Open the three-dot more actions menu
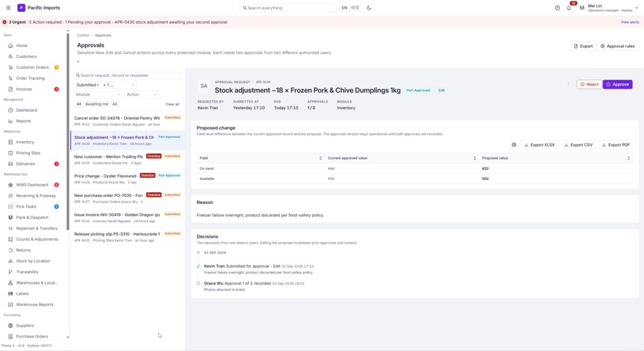644x351 pixels. click(x=568, y=84)
